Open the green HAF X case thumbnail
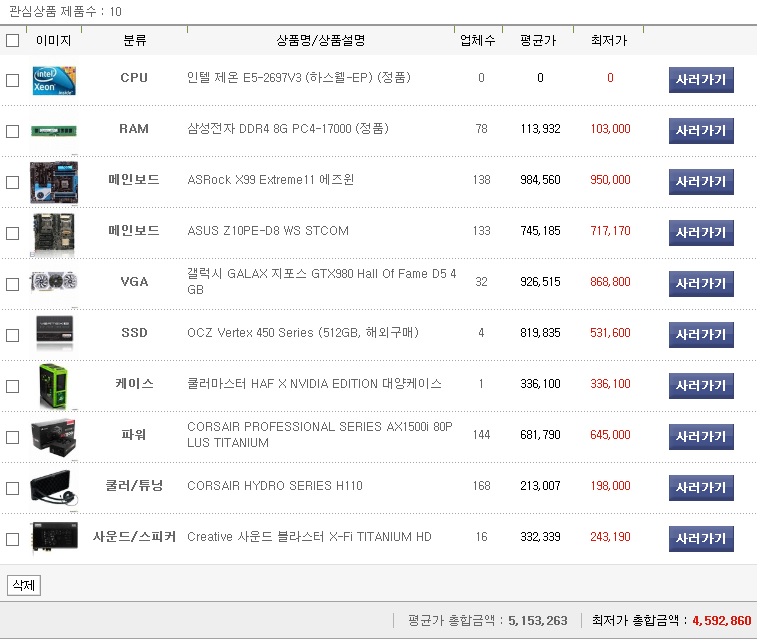Image resolution: width=762 pixels, height=644 pixels. 53,386
